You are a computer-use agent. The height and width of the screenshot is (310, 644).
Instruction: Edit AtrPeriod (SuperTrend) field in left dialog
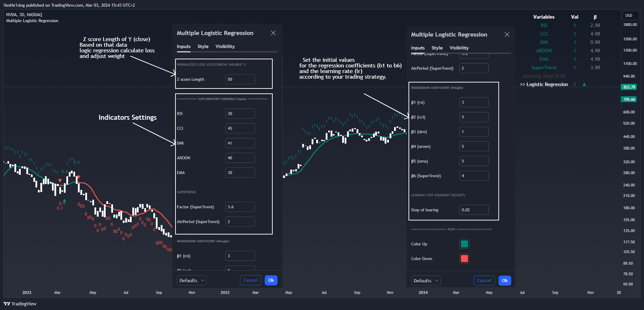(240, 222)
